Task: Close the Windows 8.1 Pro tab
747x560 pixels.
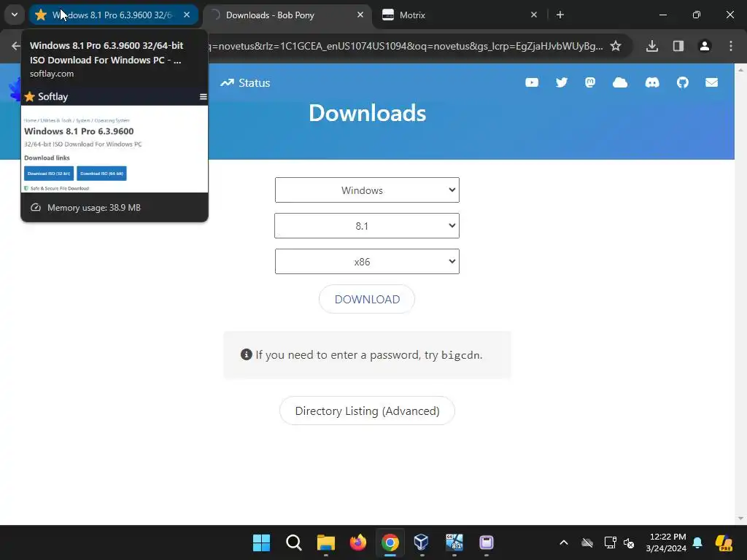Action: [x=187, y=15]
